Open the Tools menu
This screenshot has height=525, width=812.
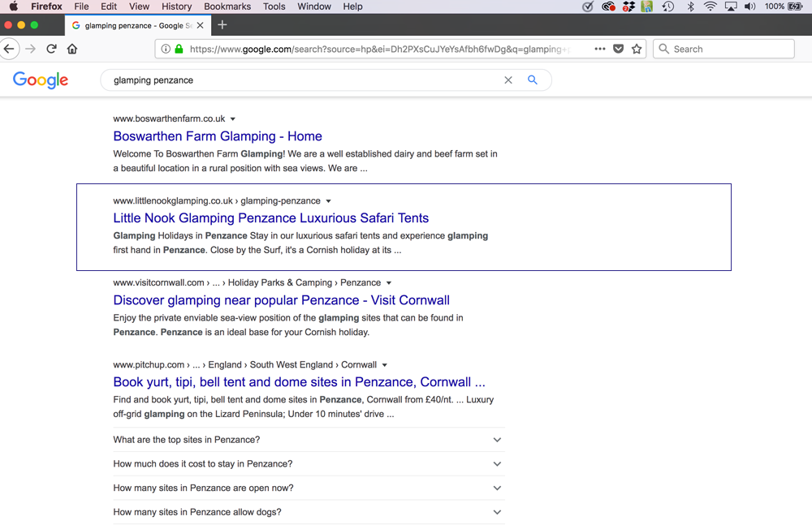[x=274, y=6]
